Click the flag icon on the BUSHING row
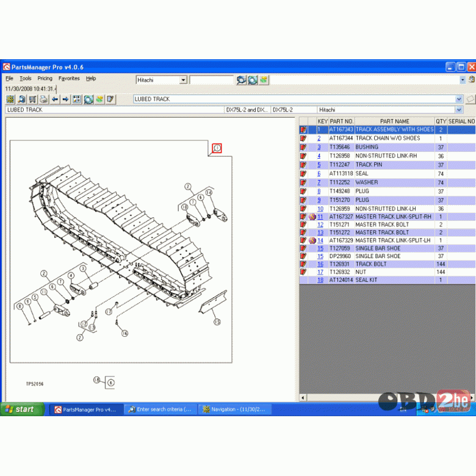 (303, 147)
